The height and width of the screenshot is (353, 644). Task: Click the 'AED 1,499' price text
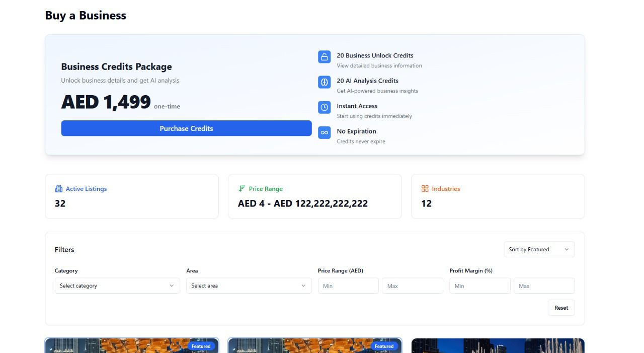point(106,102)
